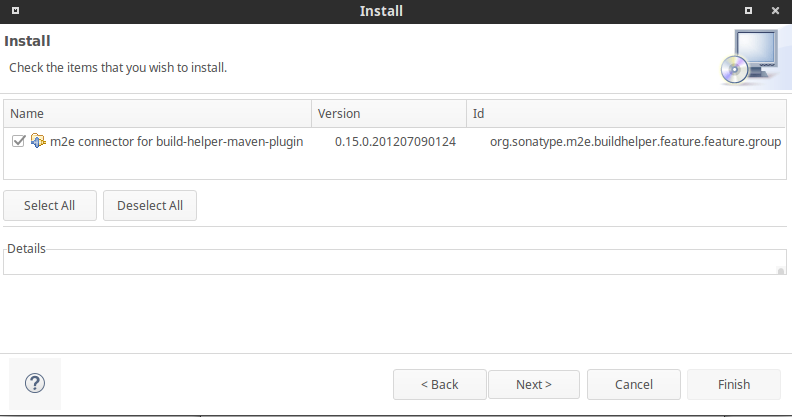Sort by the Id column header
The width and height of the screenshot is (792, 417).
click(x=626, y=114)
